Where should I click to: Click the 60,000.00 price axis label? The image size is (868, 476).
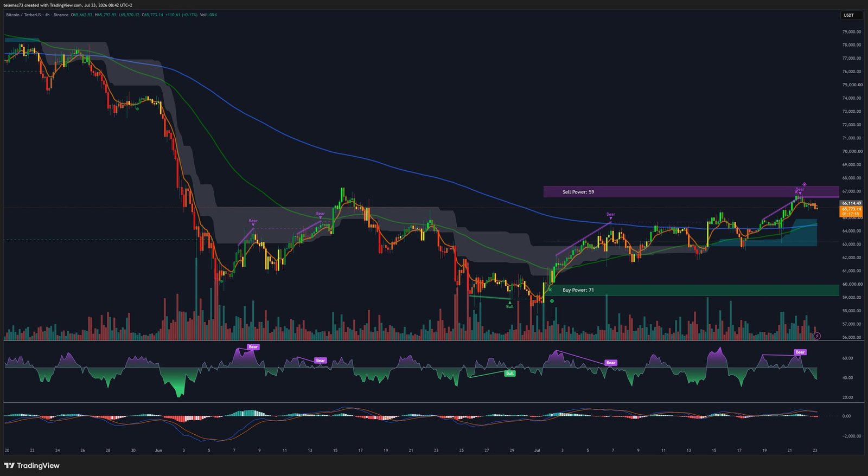[x=852, y=284]
